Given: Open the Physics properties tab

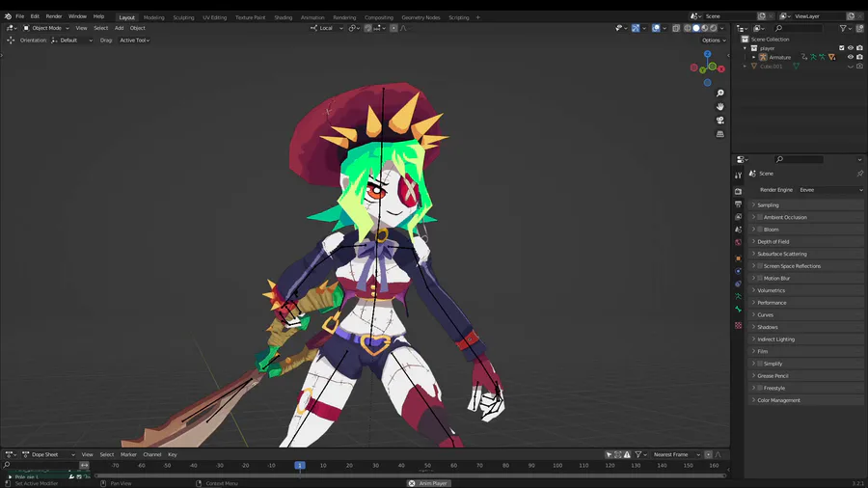Looking at the screenshot, I should (x=738, y=271).
